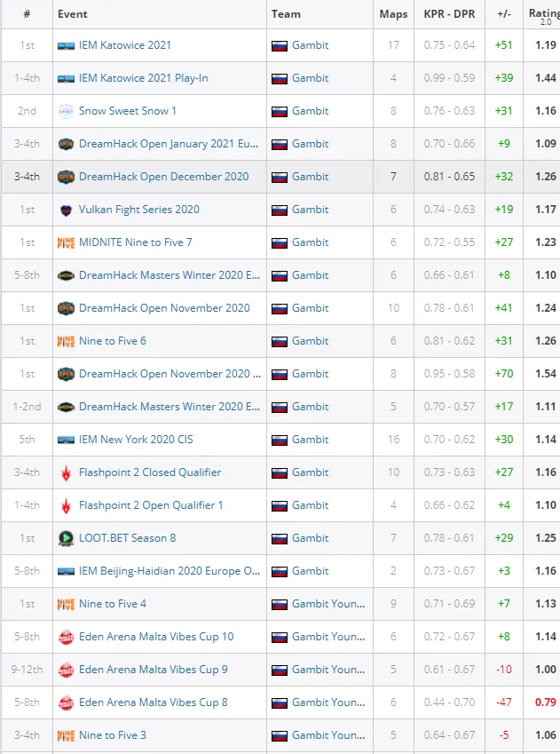Sort table by the # placement header
This screenshot has height=754, width=560.
27,14
